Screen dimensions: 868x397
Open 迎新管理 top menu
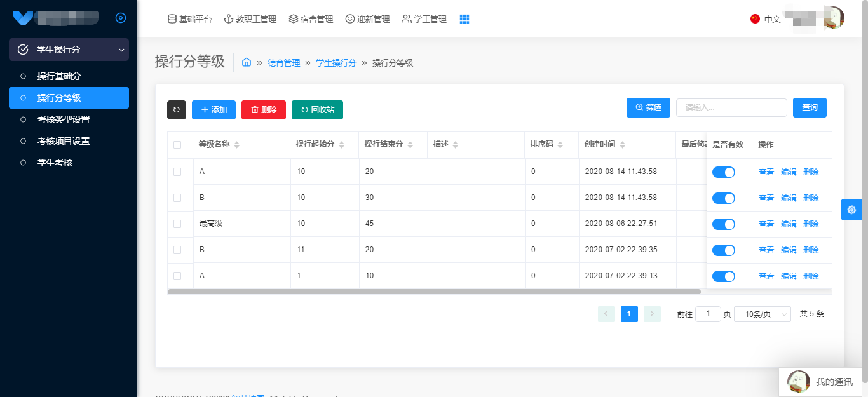coord(367,19)
